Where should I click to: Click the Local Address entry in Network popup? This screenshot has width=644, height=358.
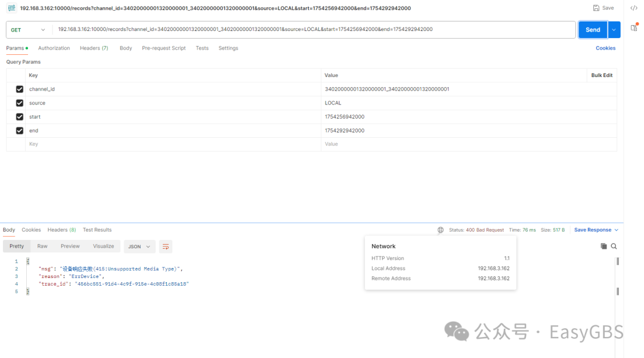click(440, 268)
